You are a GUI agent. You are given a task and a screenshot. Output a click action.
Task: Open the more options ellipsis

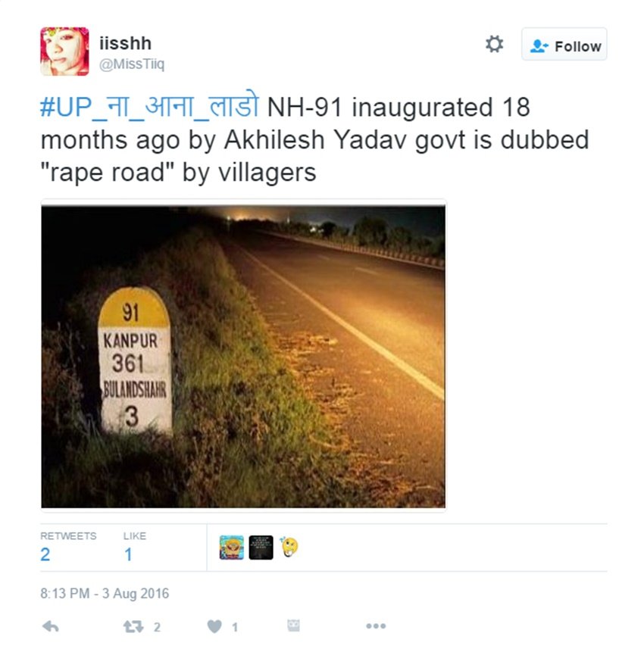click(376, 625)
